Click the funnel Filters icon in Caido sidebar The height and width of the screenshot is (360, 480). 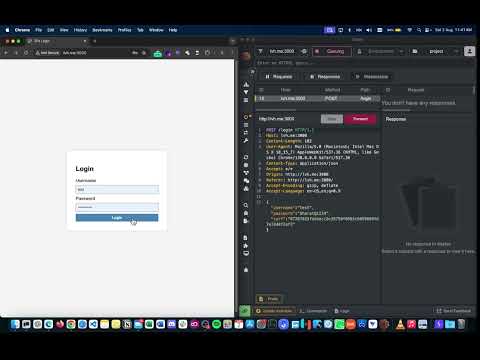[x=246, y=92]
